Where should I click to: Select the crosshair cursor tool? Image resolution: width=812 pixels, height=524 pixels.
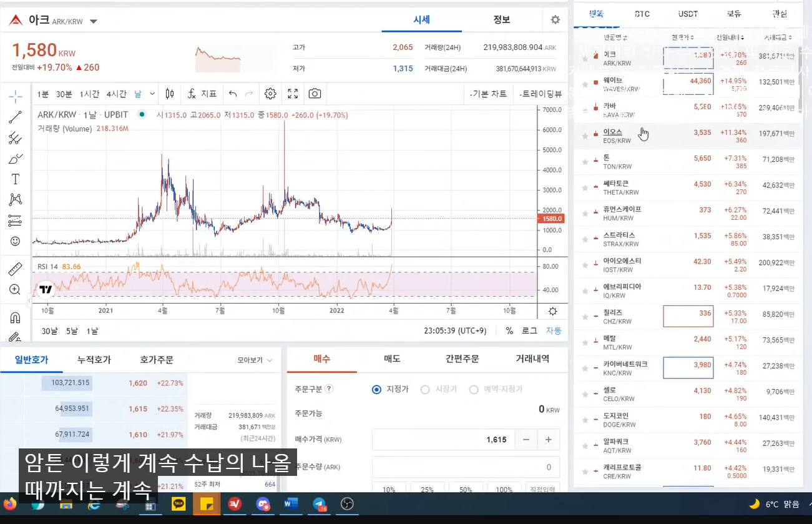tap(16, 96)
